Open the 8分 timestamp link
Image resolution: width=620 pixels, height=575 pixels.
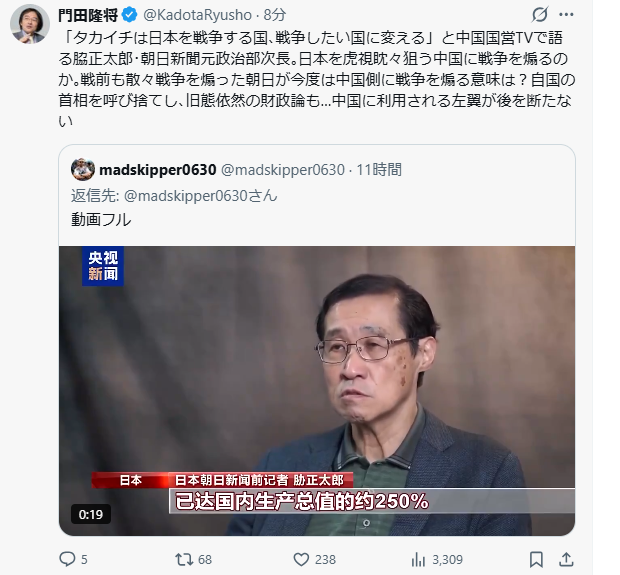[x=274, y=15]
